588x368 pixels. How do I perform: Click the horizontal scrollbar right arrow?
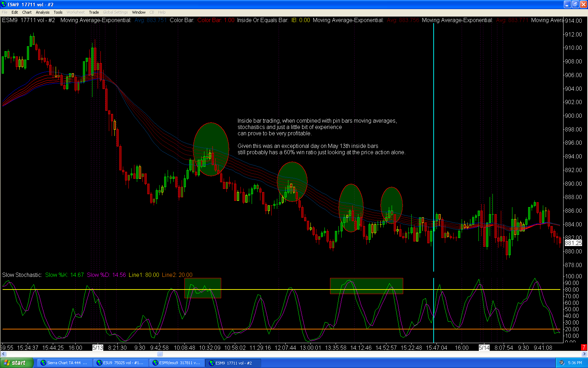point(584,354)
